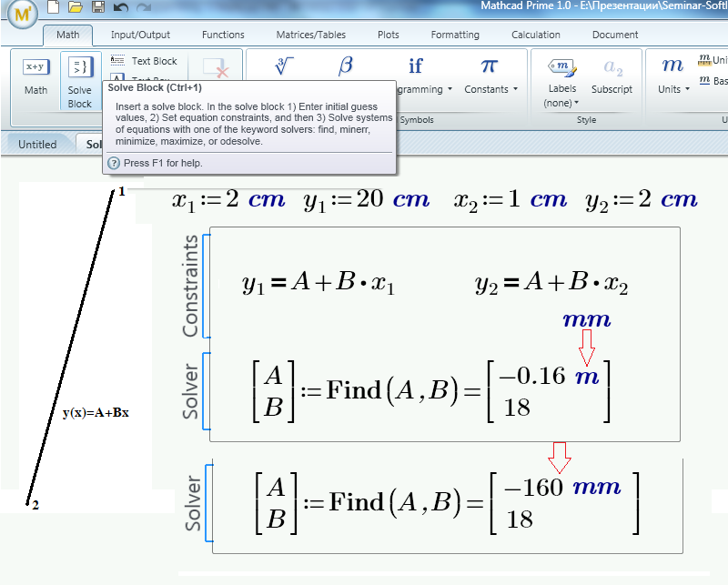This screenshot has width=728, height=585.
Task: Click the Labels tag icon
Action: click(562, 67)
